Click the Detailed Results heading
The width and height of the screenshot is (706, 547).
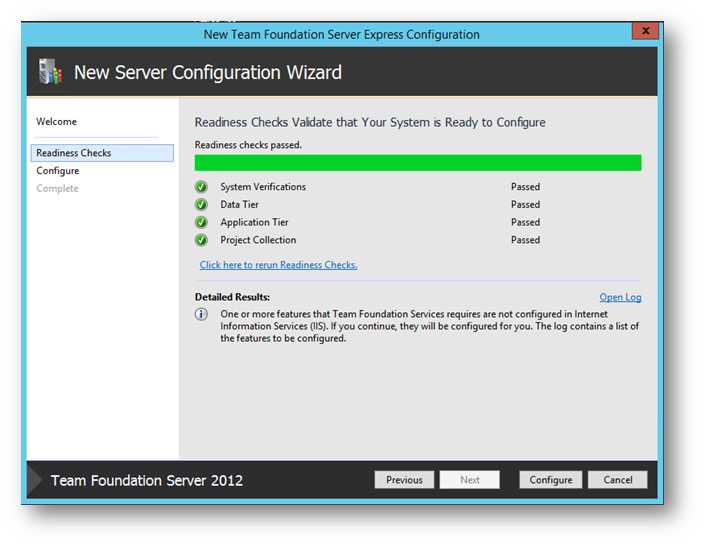coord(232,297)
